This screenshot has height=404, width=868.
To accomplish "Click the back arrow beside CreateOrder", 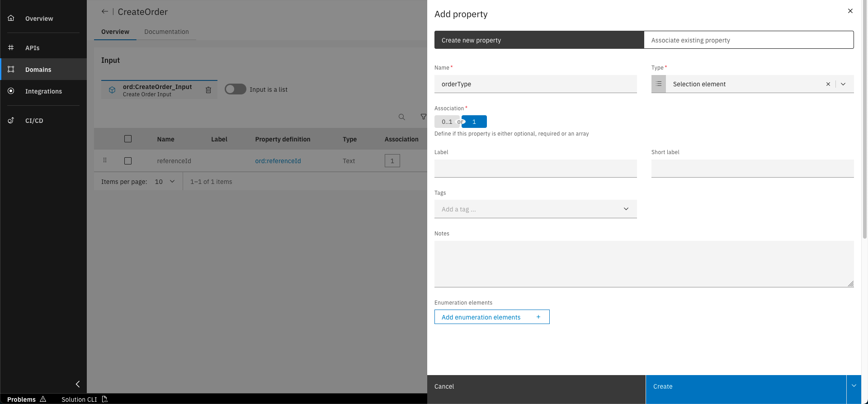I will click(x=105, y=12).
